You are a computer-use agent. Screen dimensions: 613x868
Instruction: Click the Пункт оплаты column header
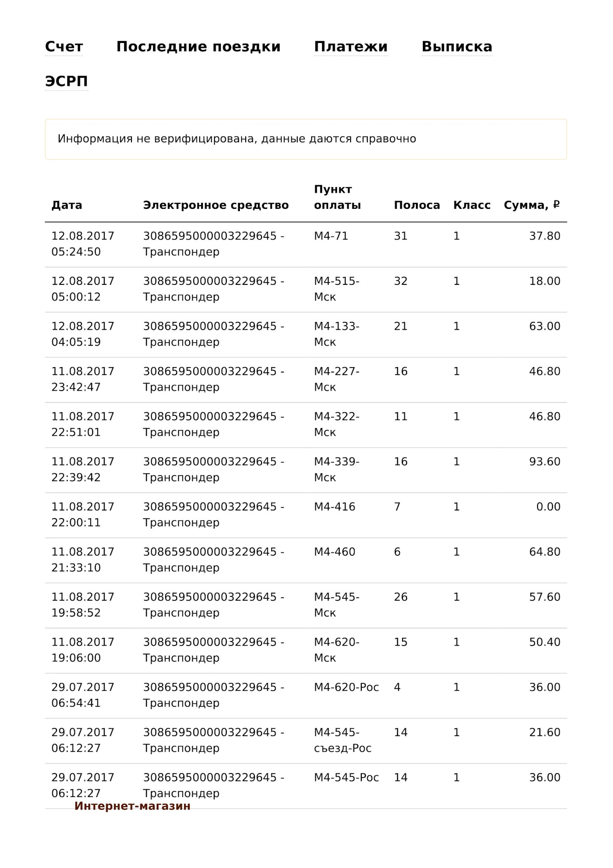pos(337,198)
